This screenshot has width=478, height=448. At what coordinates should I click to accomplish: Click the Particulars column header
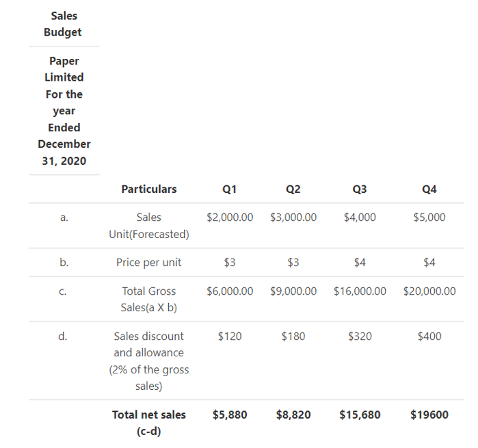coord(148,189)
